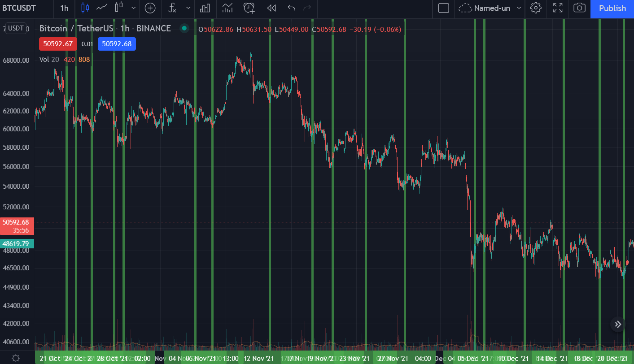
Task: Click the blue Publish button
Action: point(612,8)
